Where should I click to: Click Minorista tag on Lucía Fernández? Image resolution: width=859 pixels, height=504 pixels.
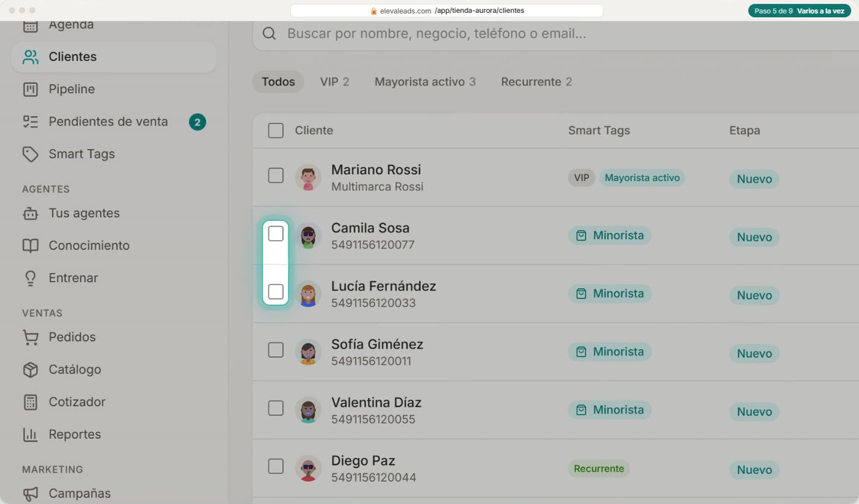tap(610, 294)
